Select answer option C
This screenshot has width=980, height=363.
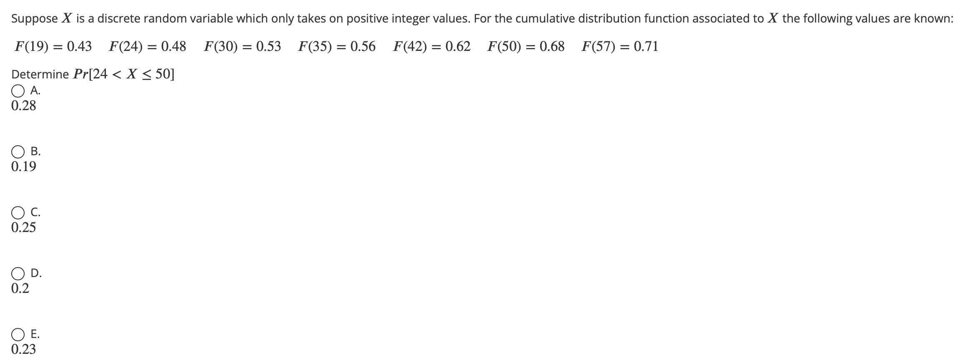18,212
